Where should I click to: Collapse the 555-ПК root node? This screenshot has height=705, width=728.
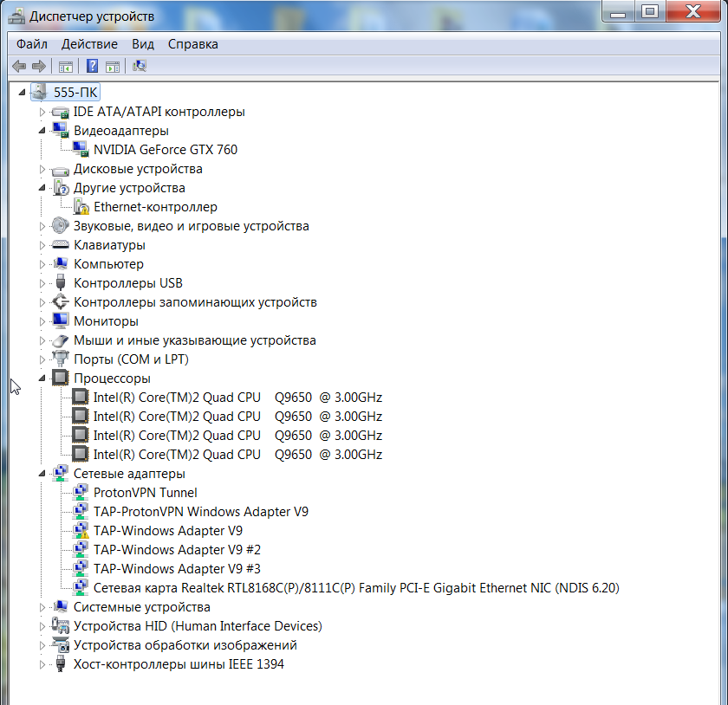(22, 93)
